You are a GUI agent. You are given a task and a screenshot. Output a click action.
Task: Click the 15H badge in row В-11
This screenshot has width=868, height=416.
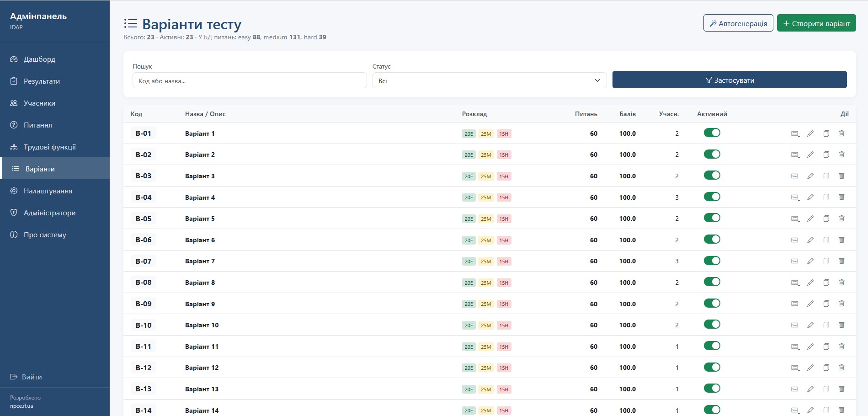(x=504, y=347)
